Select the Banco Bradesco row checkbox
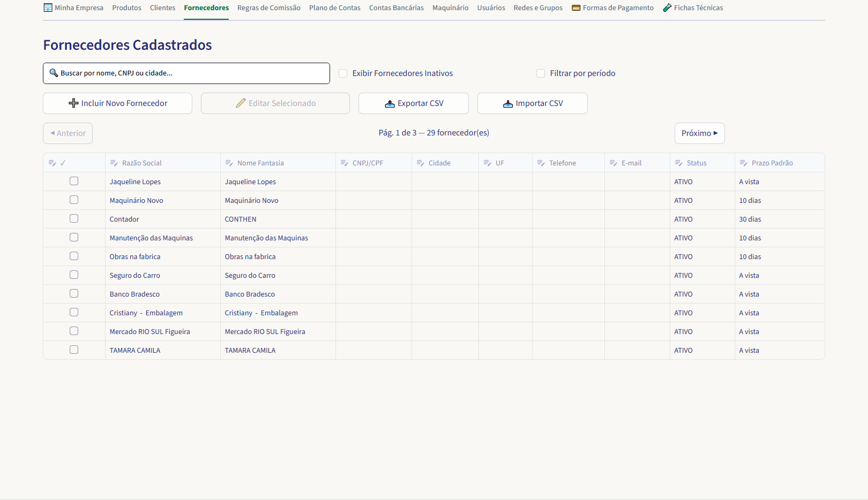This screenshot has width=868, height=500. pyautogui.click(x=74, y=293)
